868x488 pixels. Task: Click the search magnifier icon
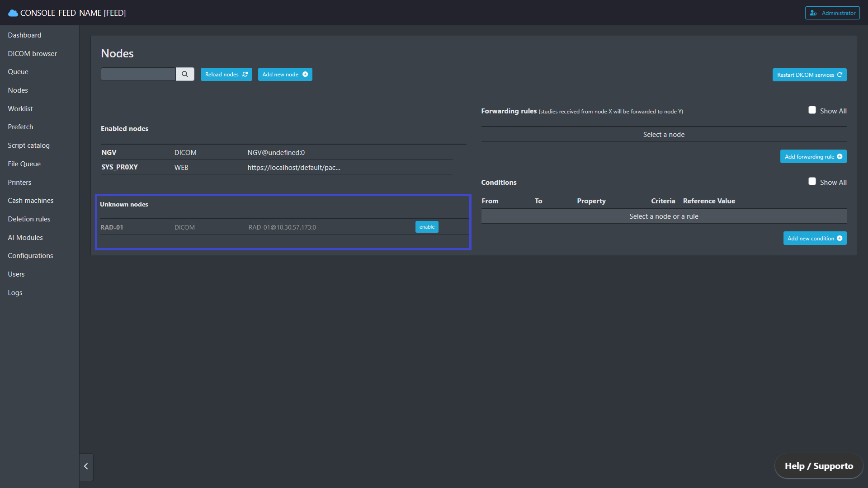coord(185,74)
